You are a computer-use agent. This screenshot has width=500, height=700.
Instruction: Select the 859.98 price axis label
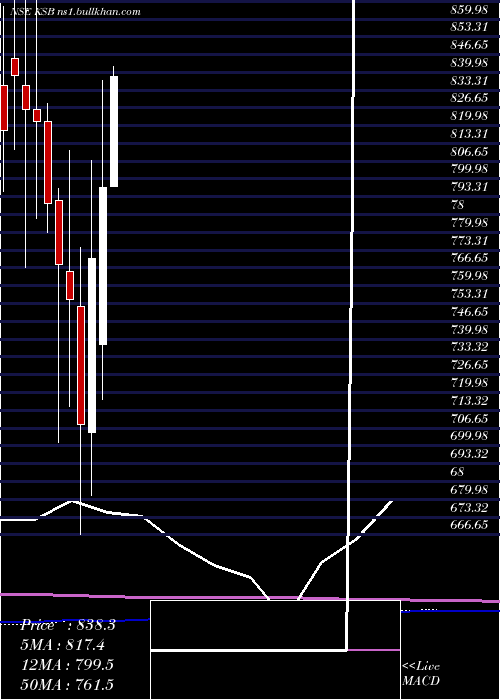coord(469,9)
